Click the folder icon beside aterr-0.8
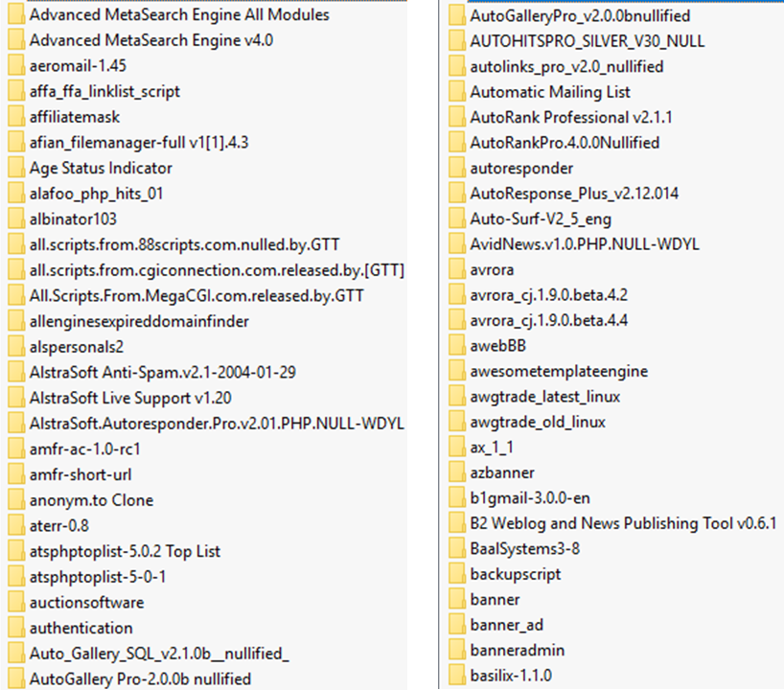Image resolution: width=784 pixels, height=690 pixels. click(16, 525)
